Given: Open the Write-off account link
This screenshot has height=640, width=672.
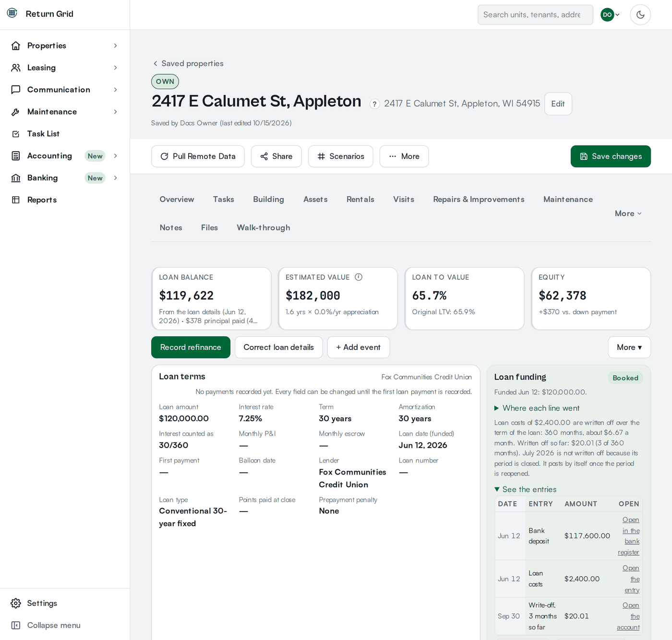Looking at the screenshot, I should click(x=628, y=616).
